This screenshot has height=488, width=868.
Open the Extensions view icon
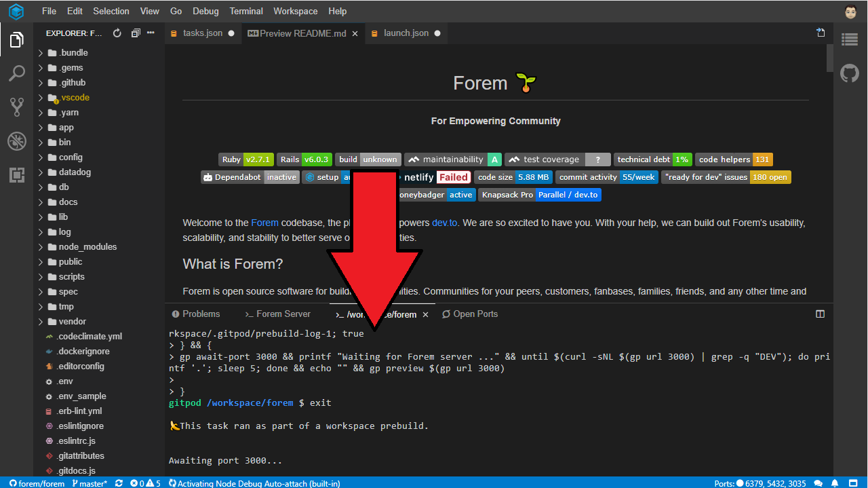pos(17,175)
